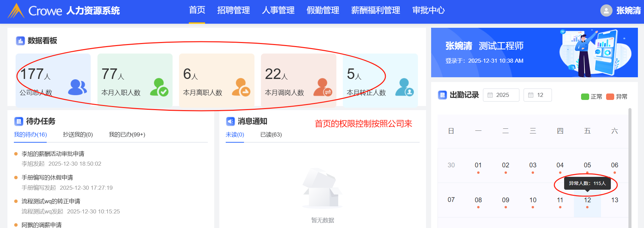Open the 假勤管理 menu
Viewport: 644px width, 228px height.
click(323, 10)
